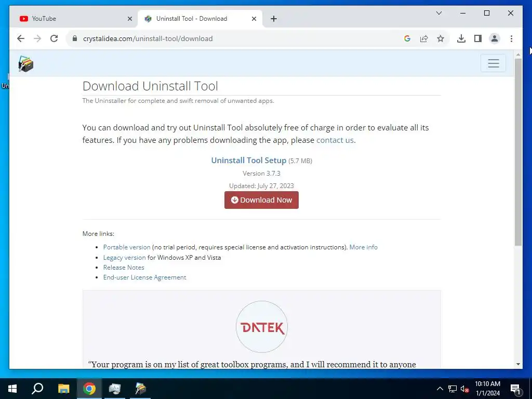Click scrollbar up arrow

[518, 54]
